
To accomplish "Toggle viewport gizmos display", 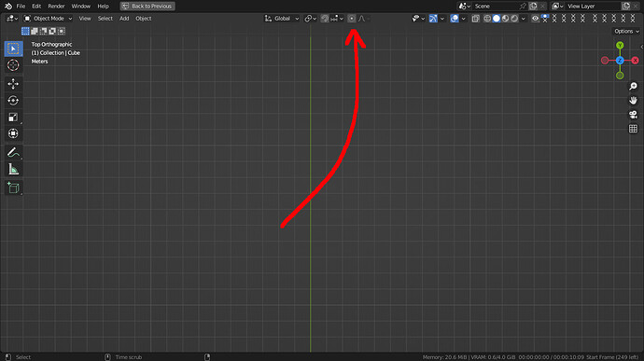I will click(x=433, y=19).
